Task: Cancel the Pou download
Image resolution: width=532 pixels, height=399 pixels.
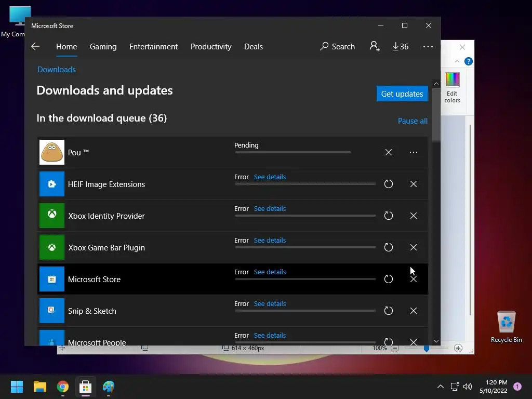Action: [x=389, y=152]
